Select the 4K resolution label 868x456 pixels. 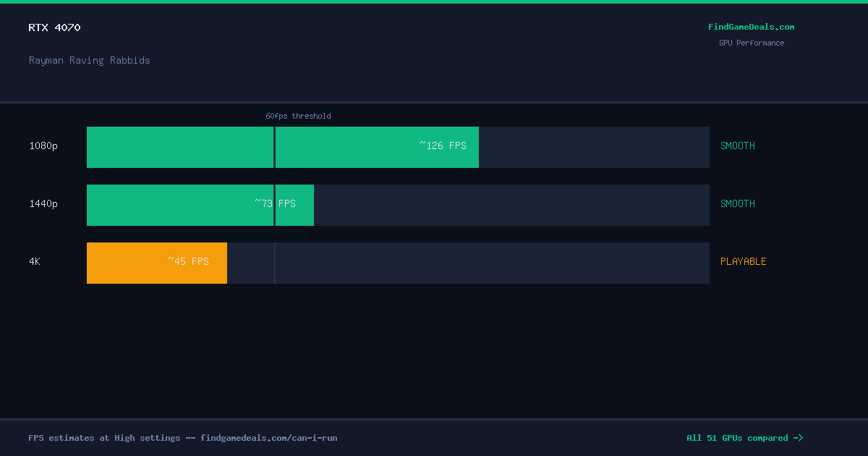pos(35,261)
